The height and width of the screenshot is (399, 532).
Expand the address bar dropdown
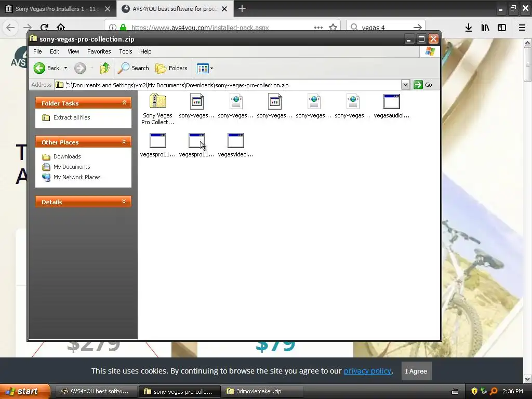click(x=405, y=85)
